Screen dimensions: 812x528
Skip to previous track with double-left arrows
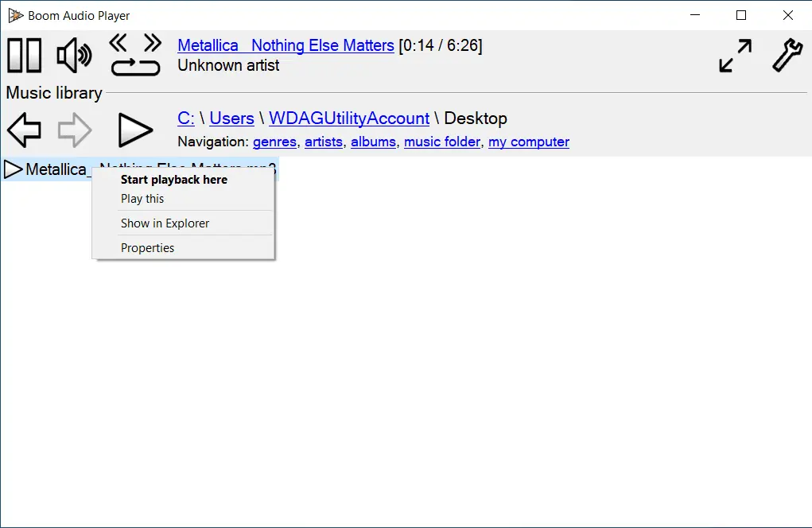118,43
